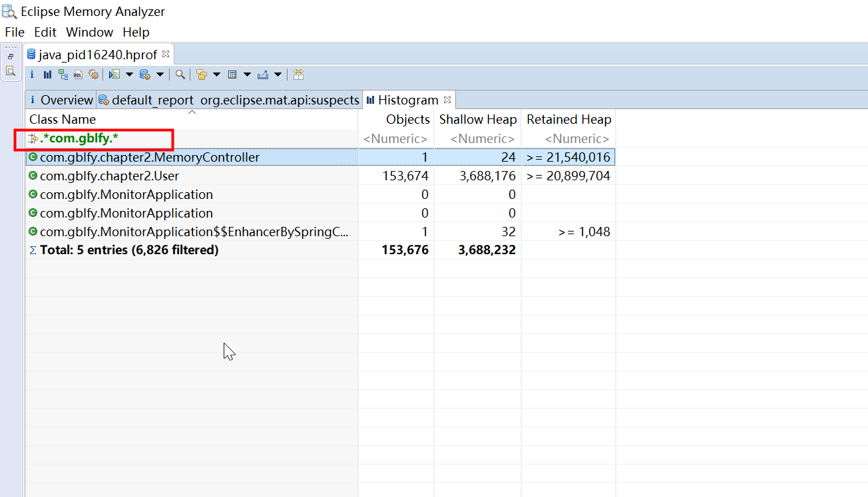Click the class name regex filter field
Screen dimensions: 868x497
pos(192,139)
